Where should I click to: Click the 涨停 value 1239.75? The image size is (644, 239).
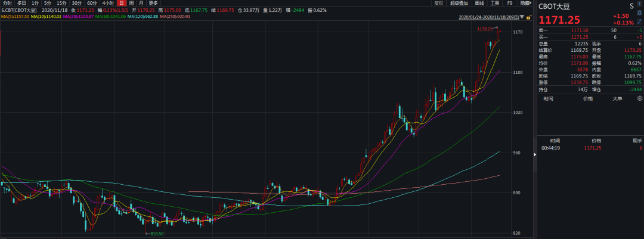point(580,82)
